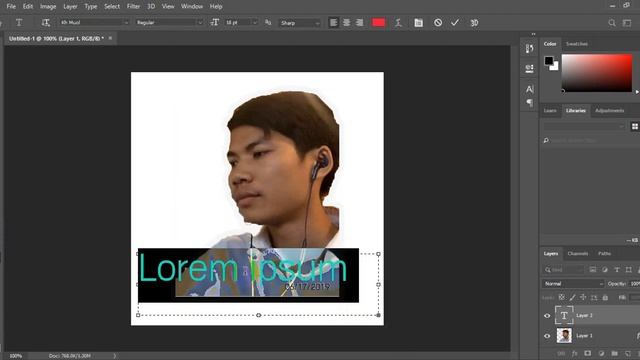
Task: Open the Learn tab
Action: 550,111
